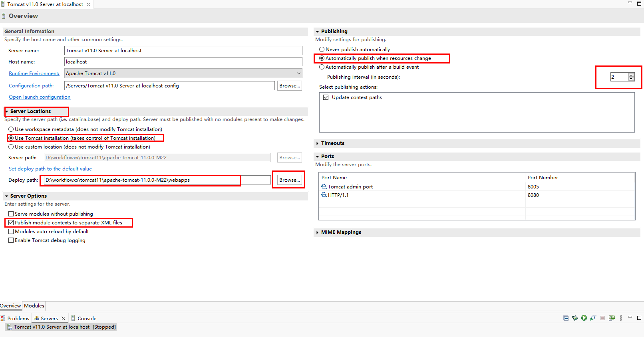
Task: Click the Host name input field
Action: pyautogui.click(x=183, y=62)
